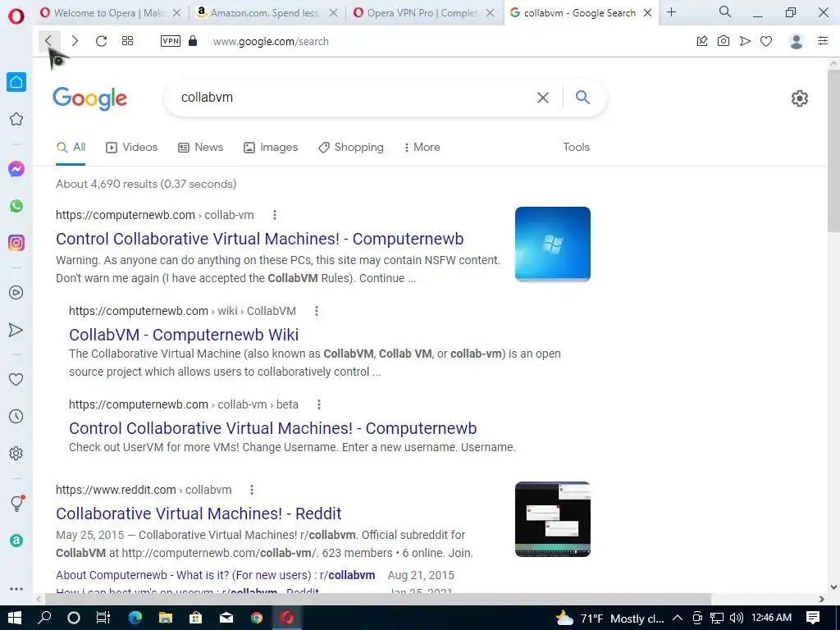Open sidebar heart Pinboards icon
Screen dimensions: 840x630
pos(16,379)
